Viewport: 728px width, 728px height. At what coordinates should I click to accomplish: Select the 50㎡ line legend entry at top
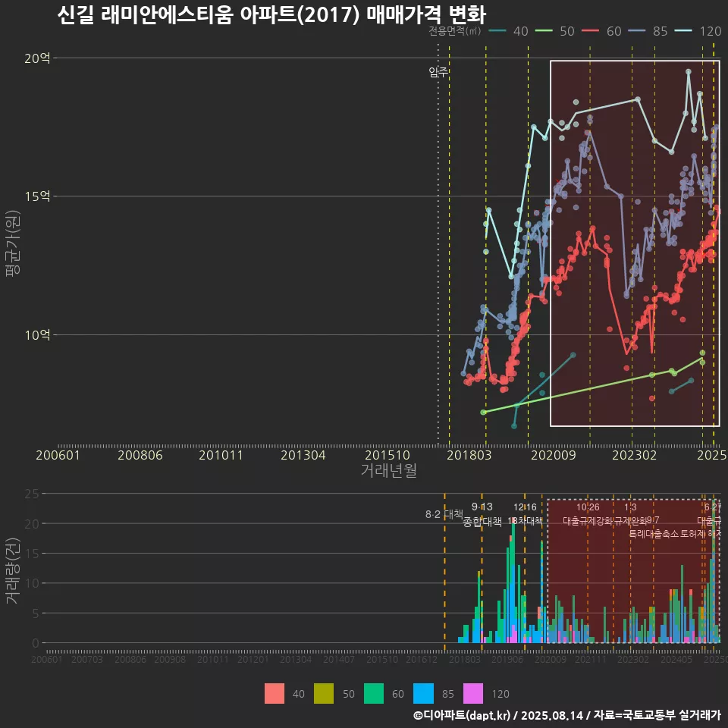tap(555, 31)
